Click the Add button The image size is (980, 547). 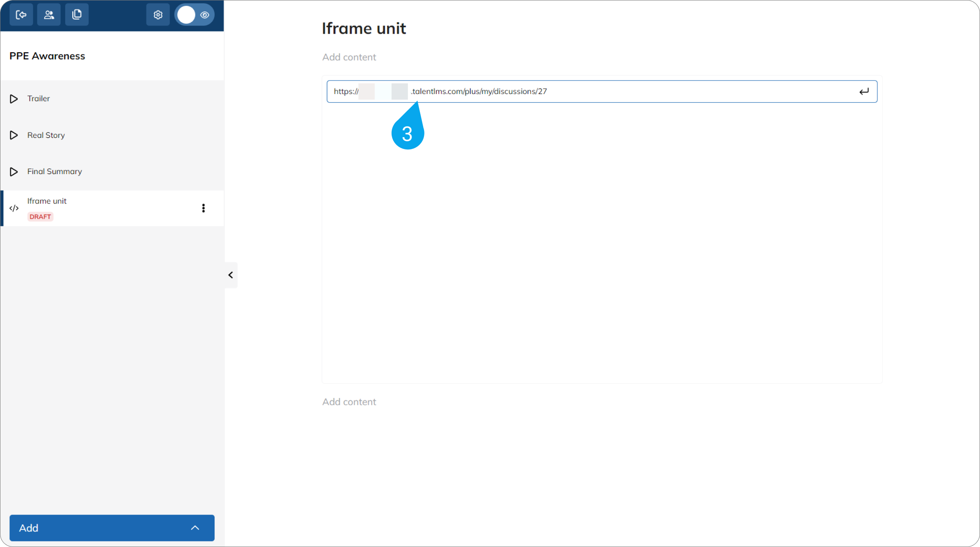pos(112,528)
